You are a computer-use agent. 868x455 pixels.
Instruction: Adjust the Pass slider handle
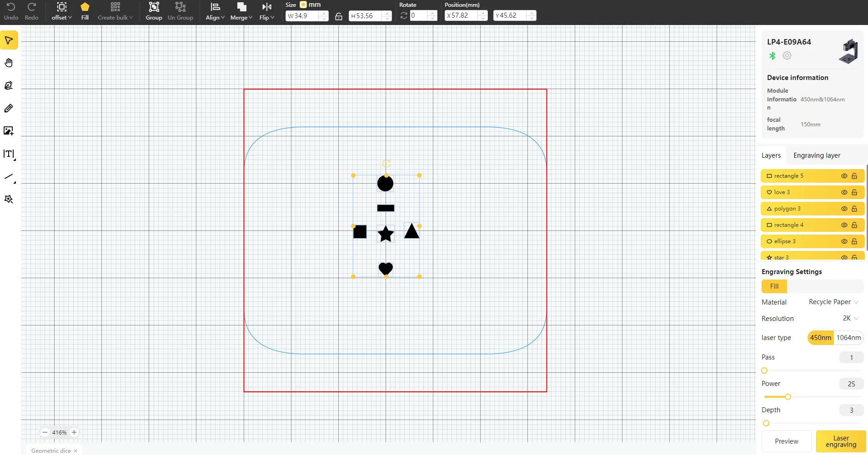[x=764, y=370]
